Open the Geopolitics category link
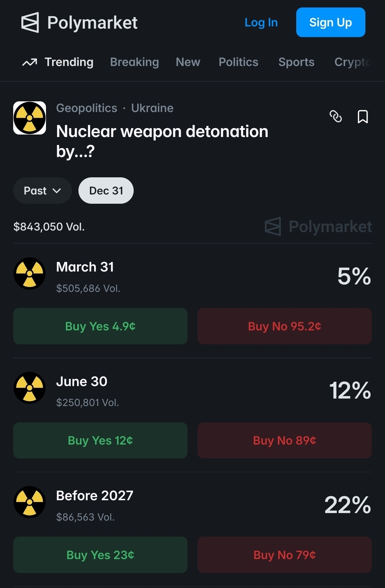Viewport: 385px width, 588px height. [x=87, y=108]
